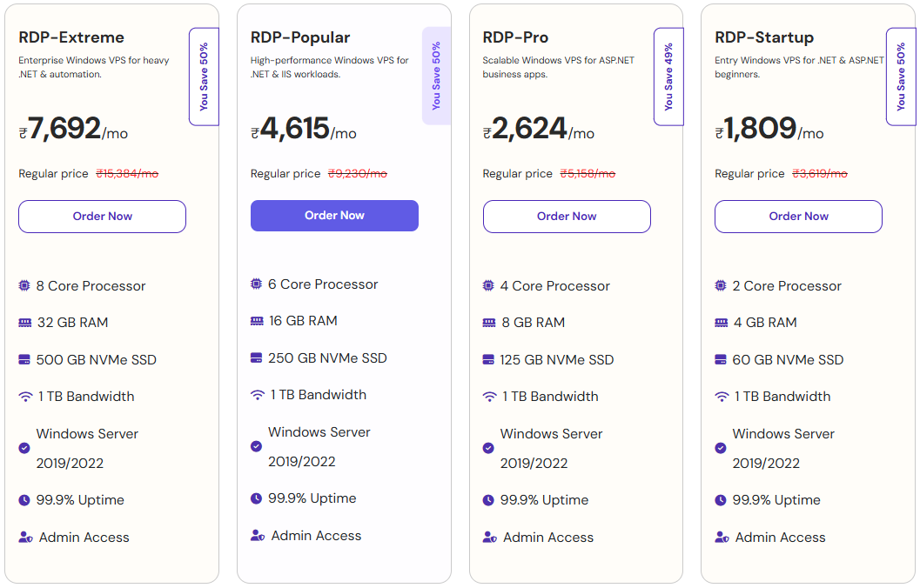The width and height of the screenshot is (920, 588).
Task: Click the processor icon on RDP-Extreme plan
Action: point(24,284)
